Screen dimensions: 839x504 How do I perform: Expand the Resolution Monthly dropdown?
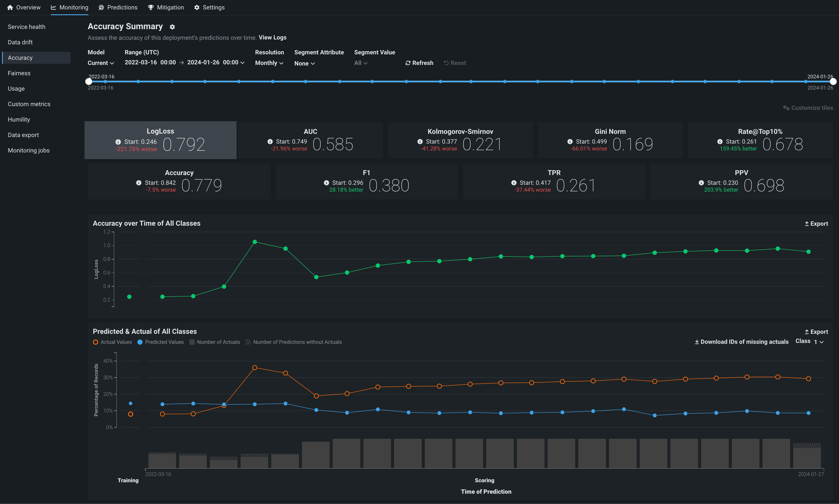click(269, 63)
